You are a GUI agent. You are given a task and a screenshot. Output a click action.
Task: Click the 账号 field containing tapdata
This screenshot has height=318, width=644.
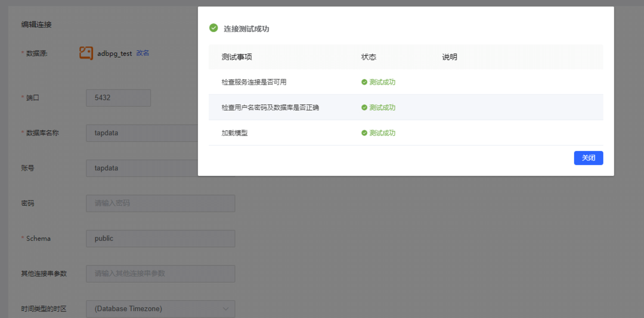click(161, 168)
